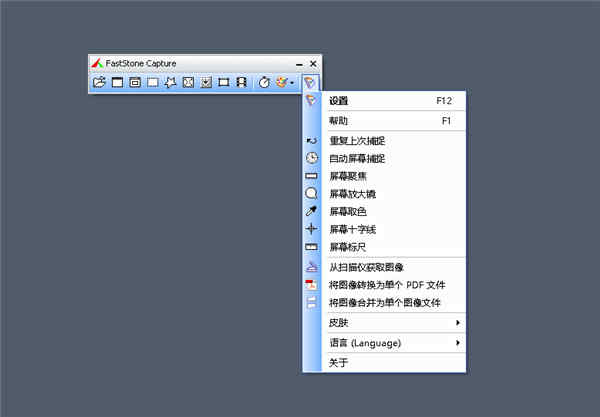Expand the 皮肤 skin submenu
This screenshot has height=417, width=600.
click(393, 323)
